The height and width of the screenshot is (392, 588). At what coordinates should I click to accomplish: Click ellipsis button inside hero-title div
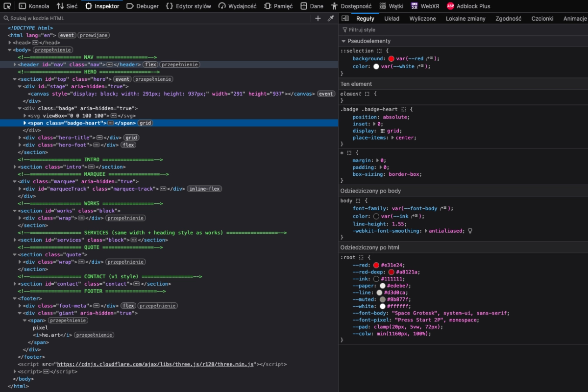pyautogui.click(x=100, y=138)
